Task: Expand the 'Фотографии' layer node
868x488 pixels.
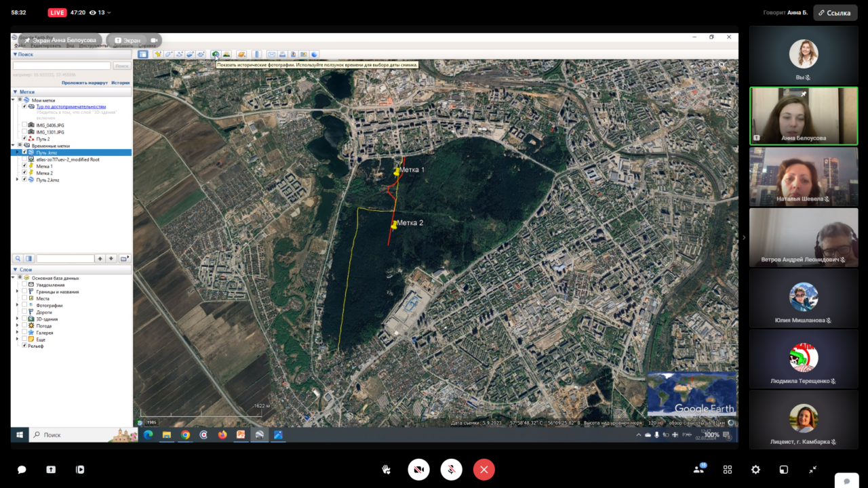Action: (x=17, y=305)
